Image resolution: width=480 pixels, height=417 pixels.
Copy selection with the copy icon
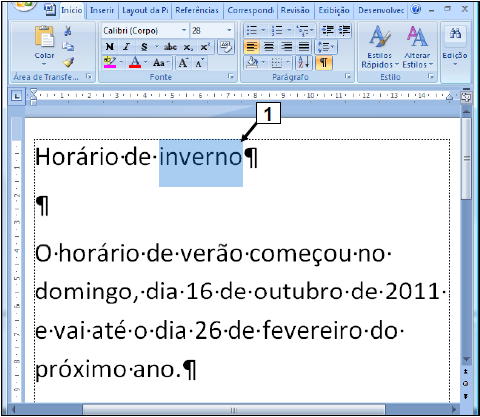68,46
